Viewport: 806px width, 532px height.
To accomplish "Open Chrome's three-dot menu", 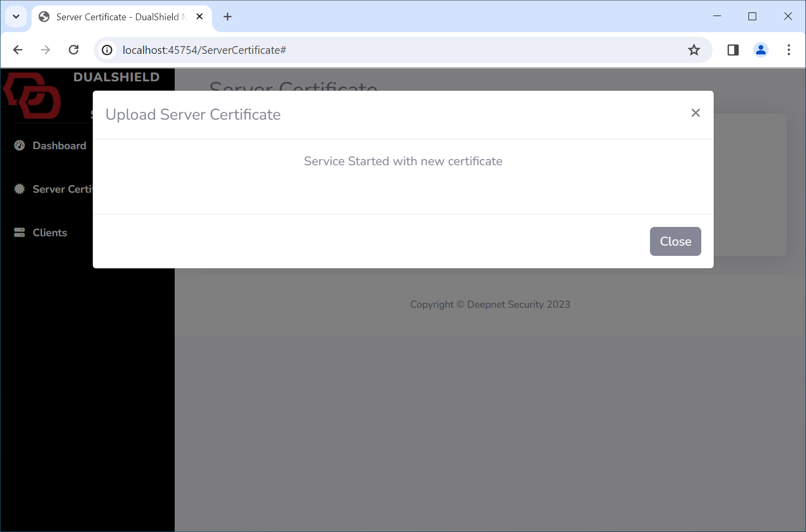I will click(x=788, y=50).
